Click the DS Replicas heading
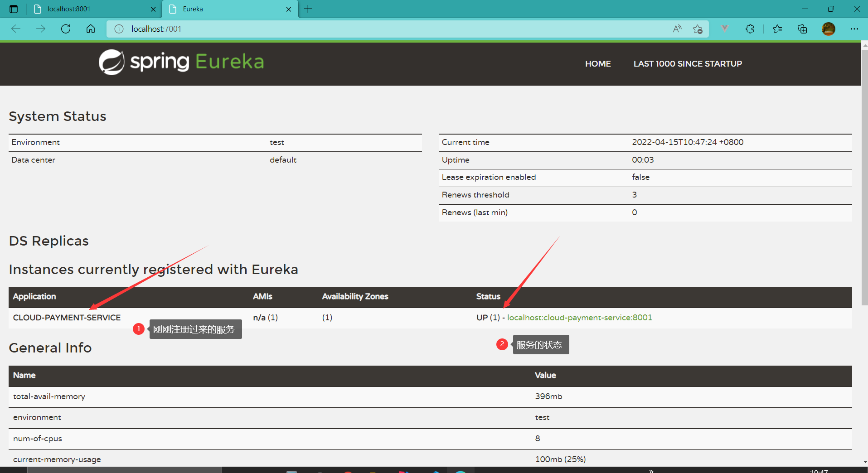 49,241
